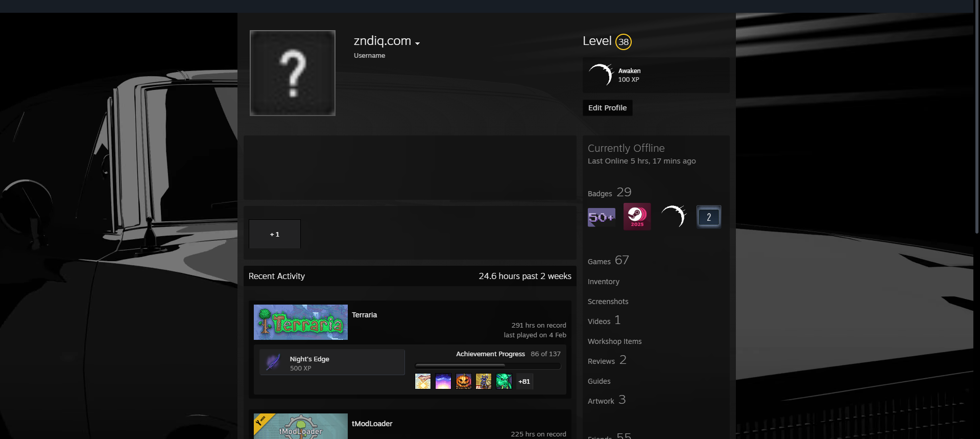This screenshot has height=439, width=980.
Task: Expand the +81 more achievements
Action: click(524, 381)
